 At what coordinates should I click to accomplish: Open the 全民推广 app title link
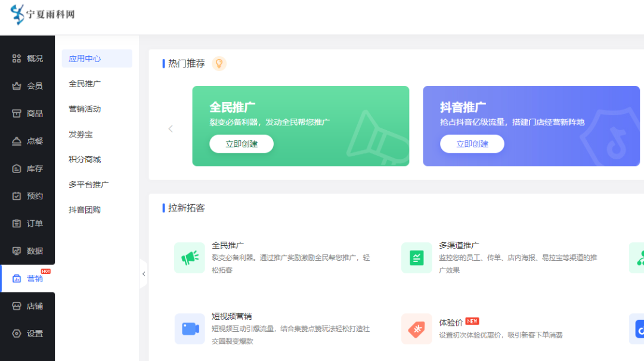(x=228, y=245)
